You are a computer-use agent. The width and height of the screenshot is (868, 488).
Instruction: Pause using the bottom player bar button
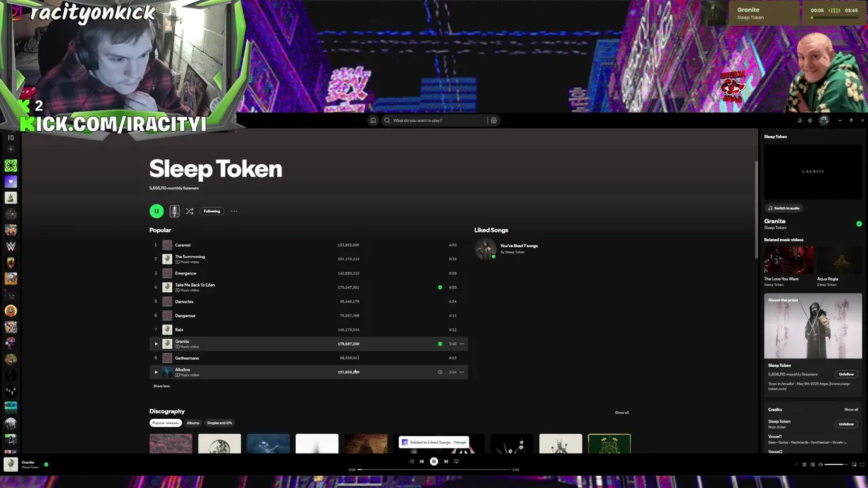click(434, 462)
